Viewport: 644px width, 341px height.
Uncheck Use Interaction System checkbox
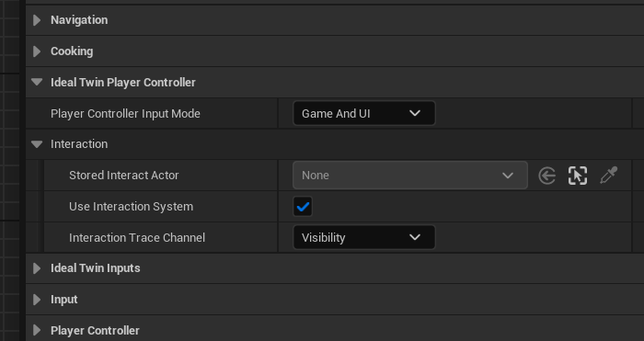tap(303, 207)
